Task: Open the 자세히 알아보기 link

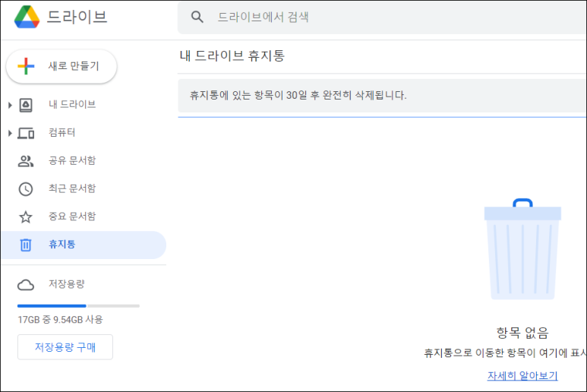Action: click(522, 375)
